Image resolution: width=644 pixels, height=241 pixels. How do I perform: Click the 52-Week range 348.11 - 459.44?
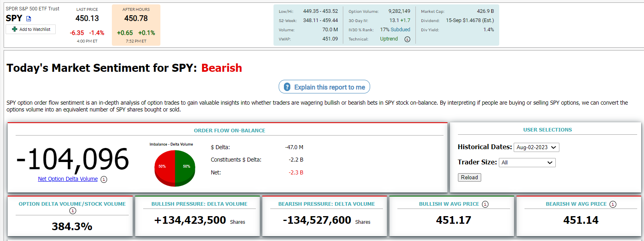(x=320, y=20)
